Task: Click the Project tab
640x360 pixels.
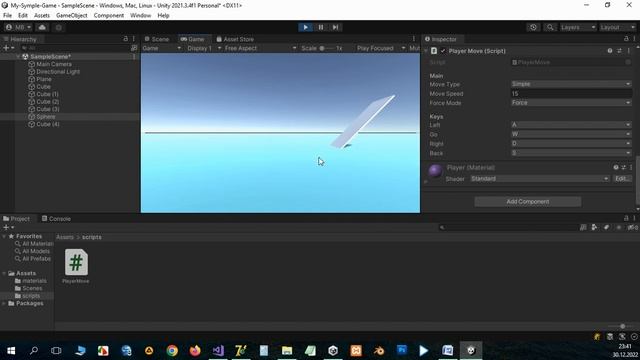Action: point(16,219)
